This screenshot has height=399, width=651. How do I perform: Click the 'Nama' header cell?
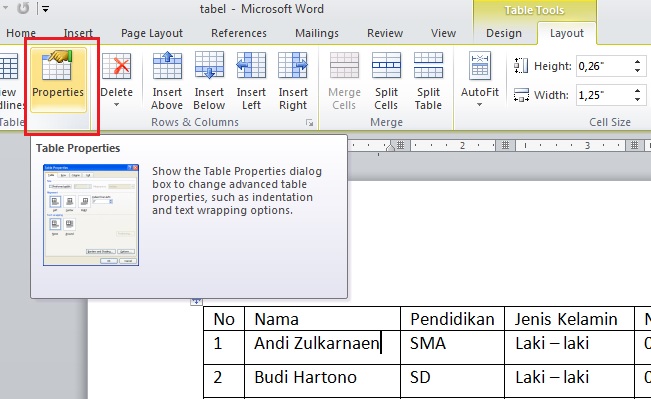[323, 319]
